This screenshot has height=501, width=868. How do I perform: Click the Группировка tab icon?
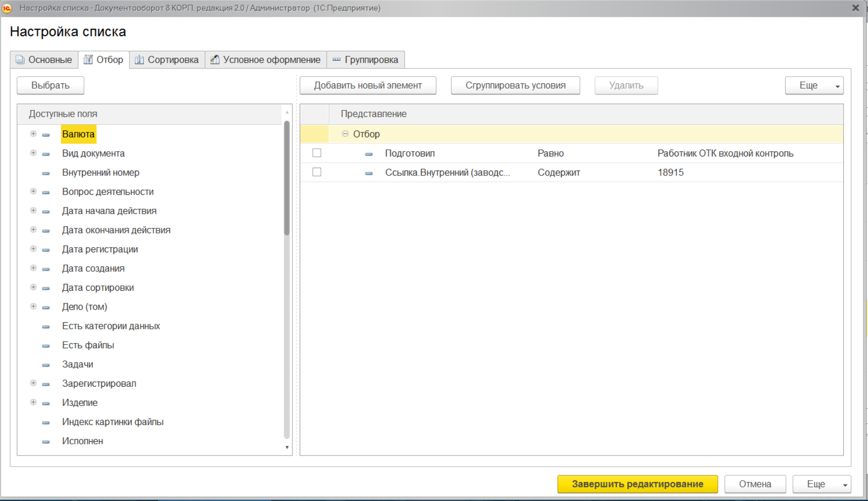click(x=337, y=60)
